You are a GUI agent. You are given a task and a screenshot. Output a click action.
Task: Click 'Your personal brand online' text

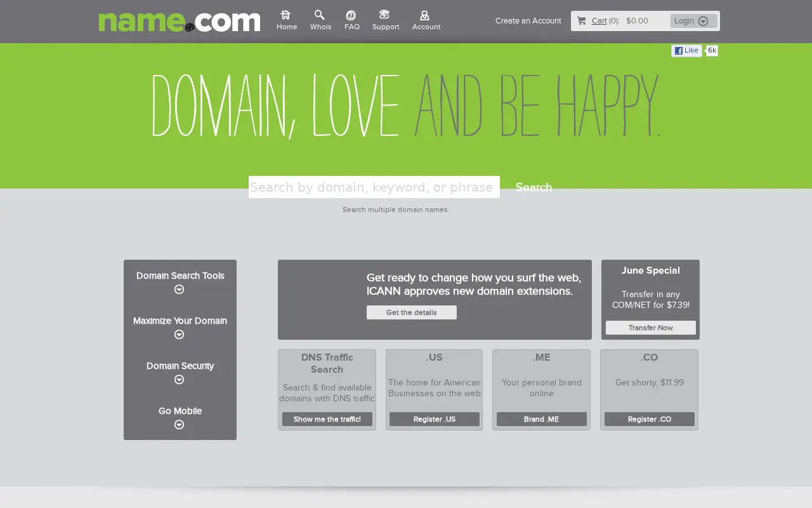click(542, 388)
